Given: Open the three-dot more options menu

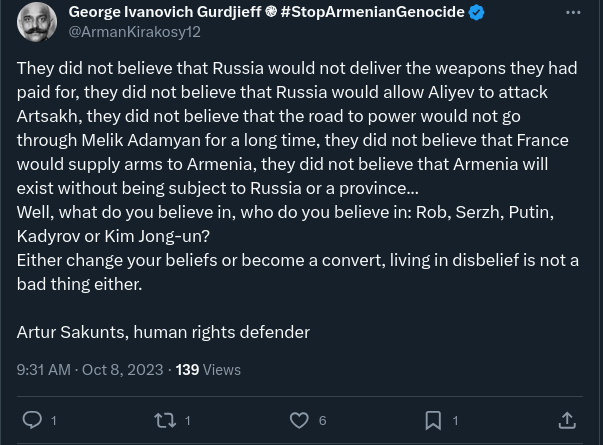Looking at the screenshot, I should [573, 13].
